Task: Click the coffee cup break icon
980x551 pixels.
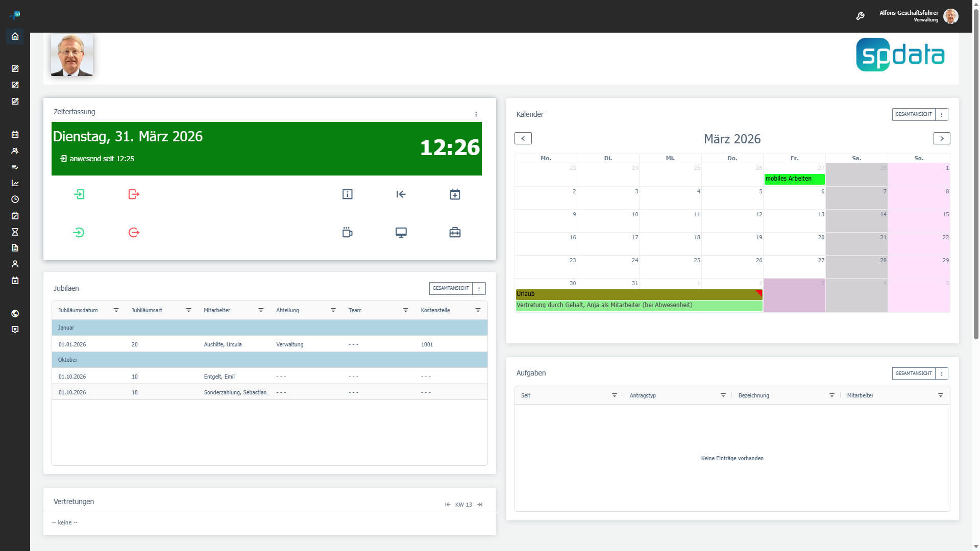Action: (x=347, y=233)
